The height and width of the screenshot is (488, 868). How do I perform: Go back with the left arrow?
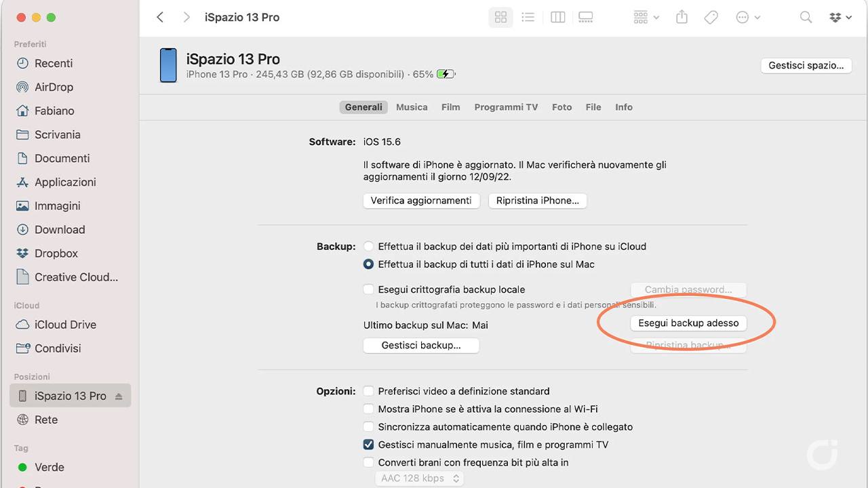pyautogui.click(x=160, y=18)
